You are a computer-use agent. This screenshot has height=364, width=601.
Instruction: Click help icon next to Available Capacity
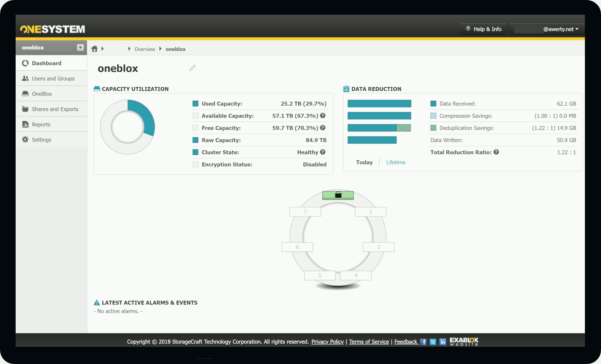point(323,116)
